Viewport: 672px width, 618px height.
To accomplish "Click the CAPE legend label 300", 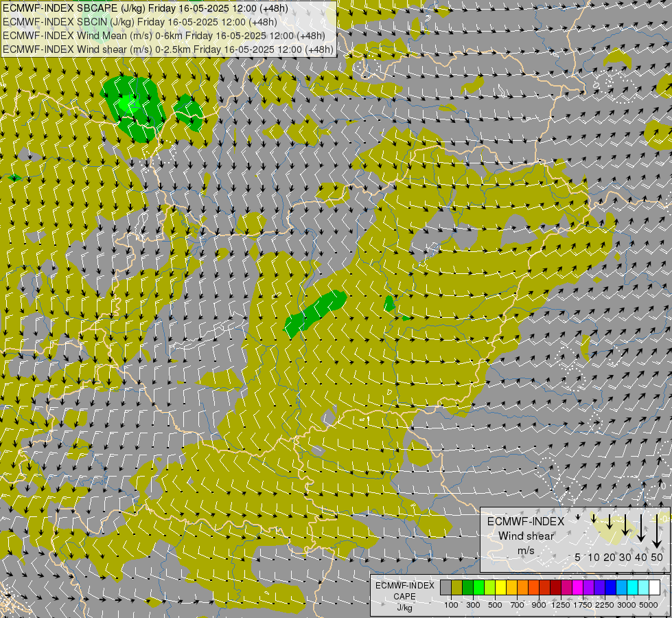I will pyautogui.click(x=473, y=605).
